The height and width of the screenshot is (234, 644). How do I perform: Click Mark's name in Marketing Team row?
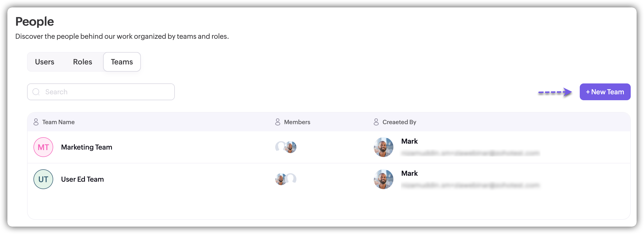[x=409, y=141]
